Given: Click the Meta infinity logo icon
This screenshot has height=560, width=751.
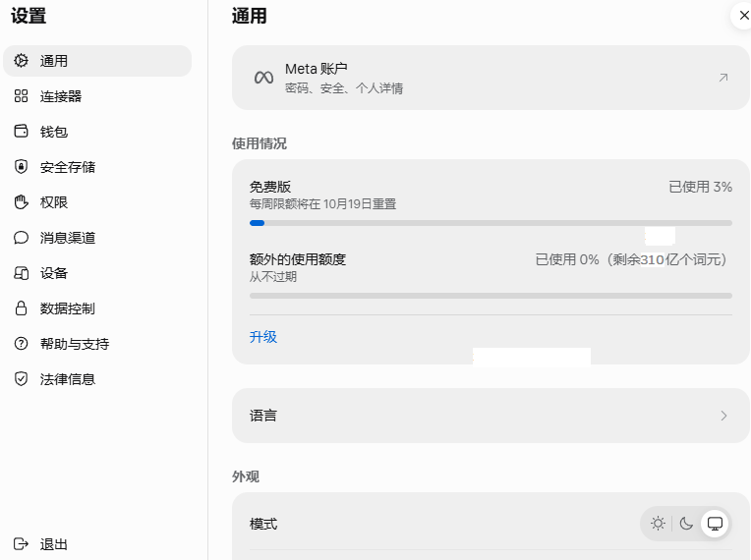Looking at the screenshot, I should pos(263,78).
